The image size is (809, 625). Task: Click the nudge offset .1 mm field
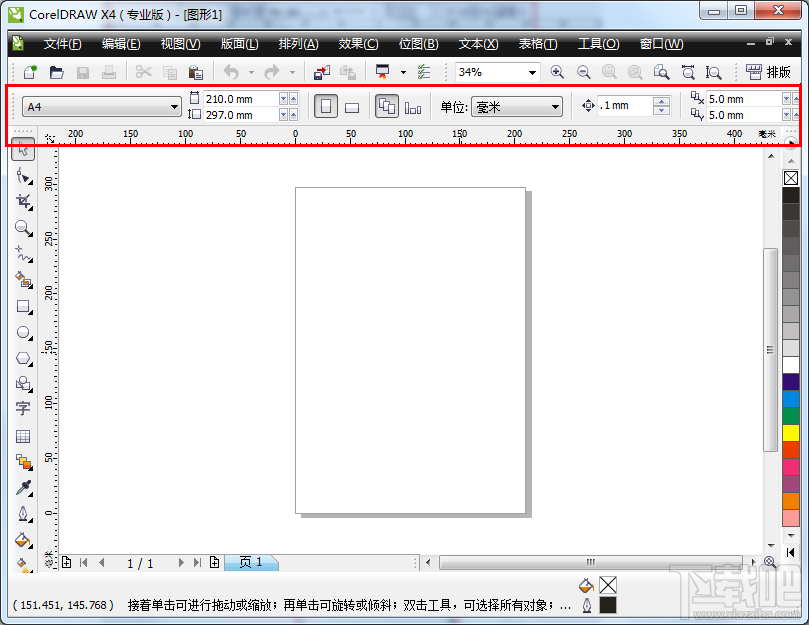pyautogui.click(x=624, y=106)
